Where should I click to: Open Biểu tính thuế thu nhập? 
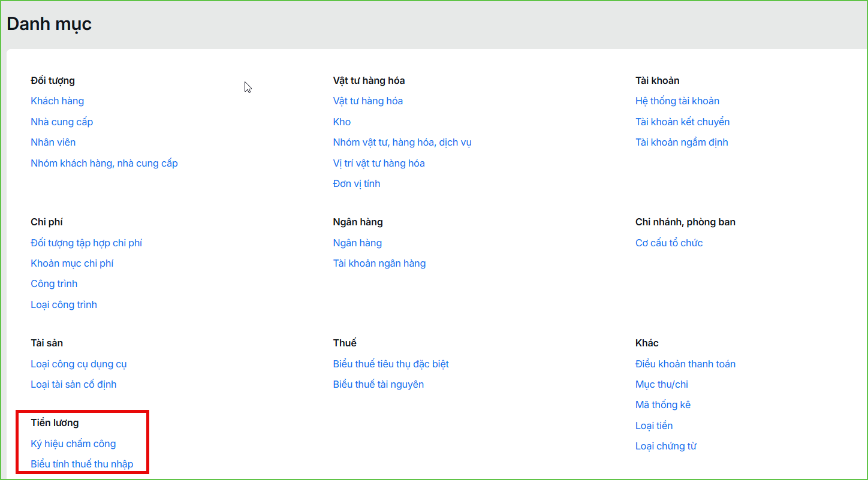pyautogui.click(x=82, y=464)
